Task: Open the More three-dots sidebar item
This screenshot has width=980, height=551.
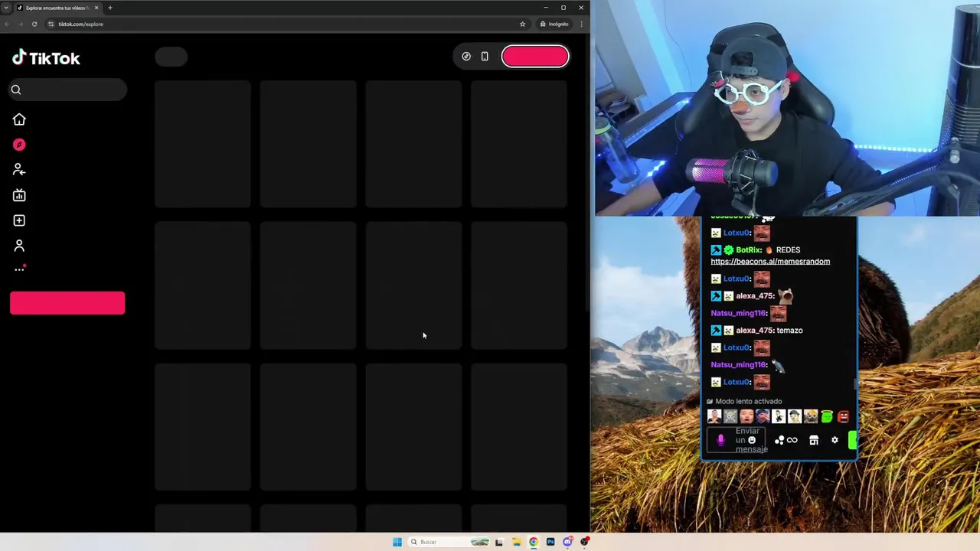Action: pos(19,269)
